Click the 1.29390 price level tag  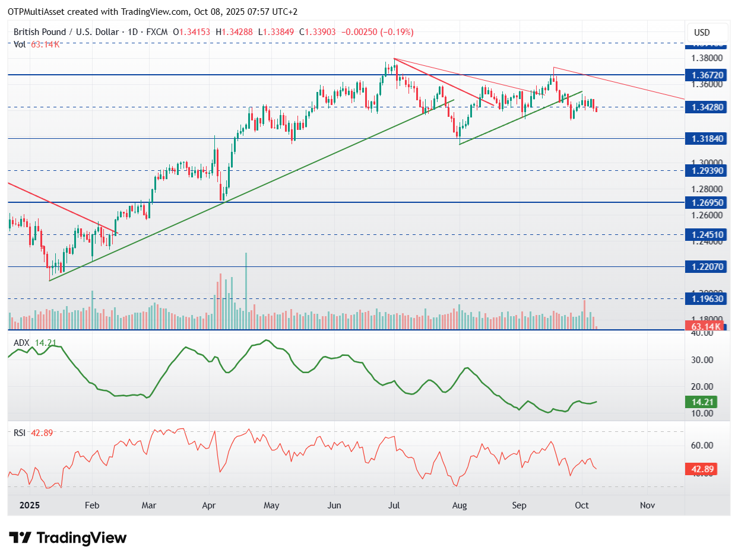[707, 170]
